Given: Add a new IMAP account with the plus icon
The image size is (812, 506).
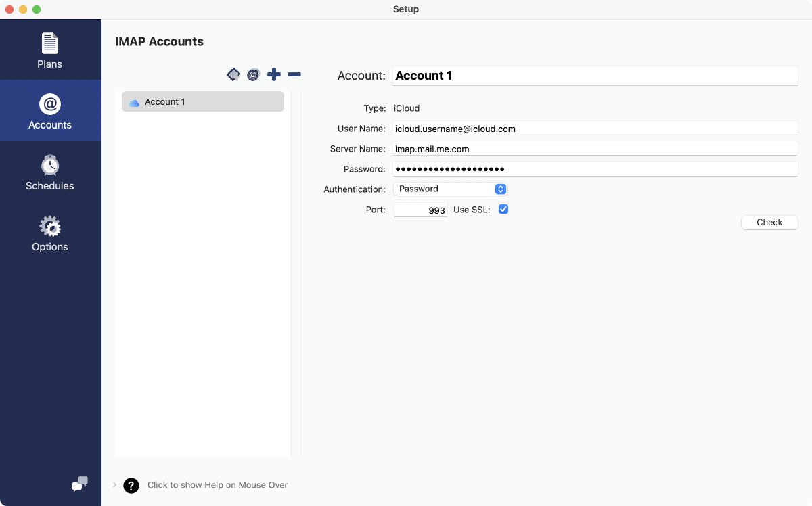Looking at the screenshot, I should coord(274,74).
